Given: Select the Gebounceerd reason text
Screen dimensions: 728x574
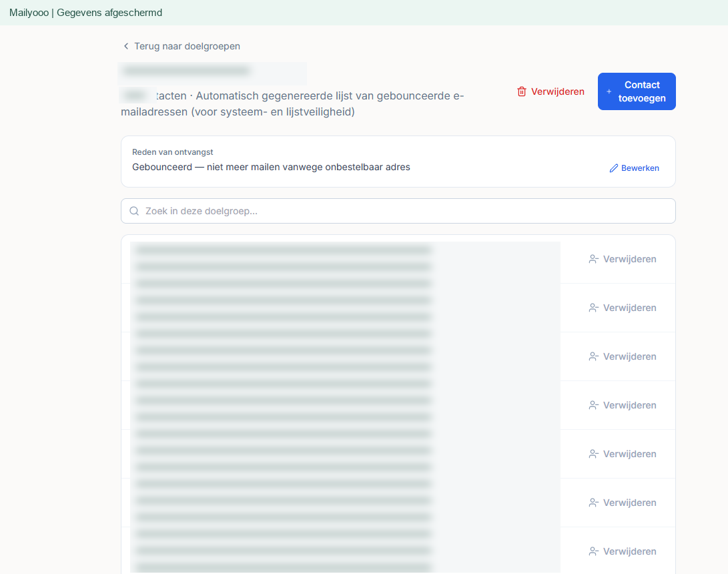Looking at the screenshot, I should click(x=271, y=167).
